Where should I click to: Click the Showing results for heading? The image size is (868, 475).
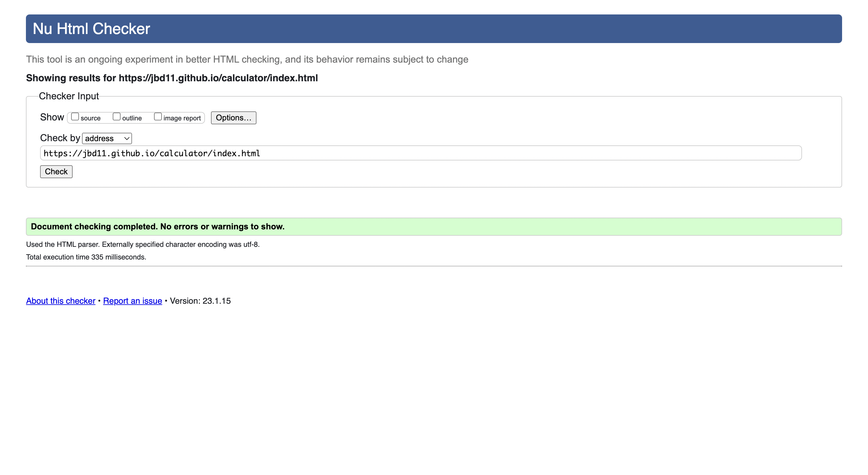(172, 78)
